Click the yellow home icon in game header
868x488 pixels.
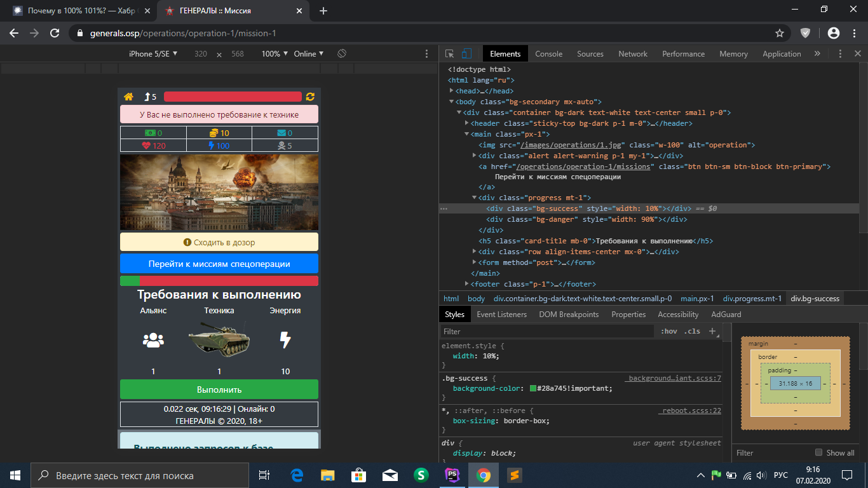128,97
